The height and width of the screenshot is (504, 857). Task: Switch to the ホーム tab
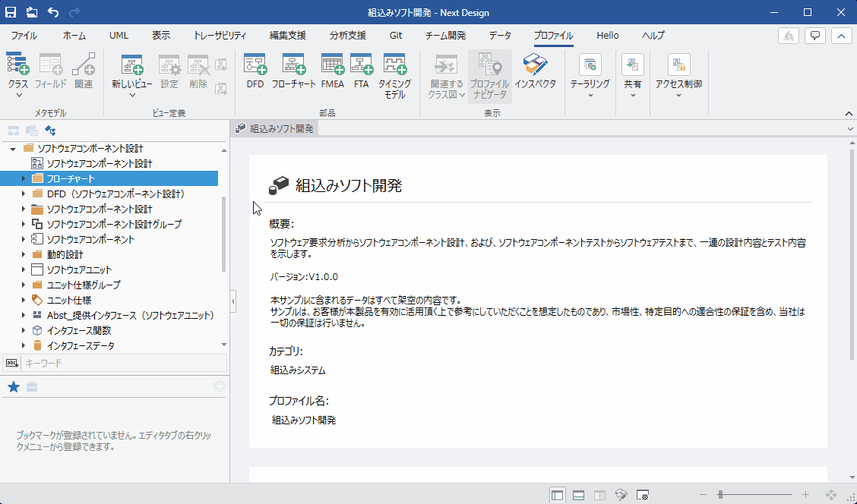point(74,36)
